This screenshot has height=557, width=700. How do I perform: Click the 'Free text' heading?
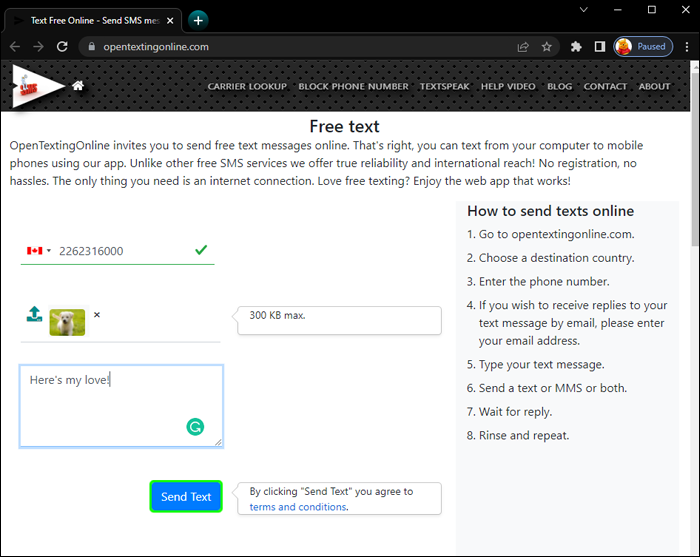pyautogui.click(x=344, y=126)
